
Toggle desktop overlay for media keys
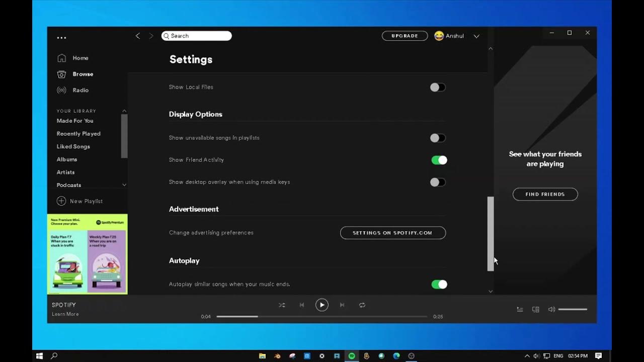438,182
